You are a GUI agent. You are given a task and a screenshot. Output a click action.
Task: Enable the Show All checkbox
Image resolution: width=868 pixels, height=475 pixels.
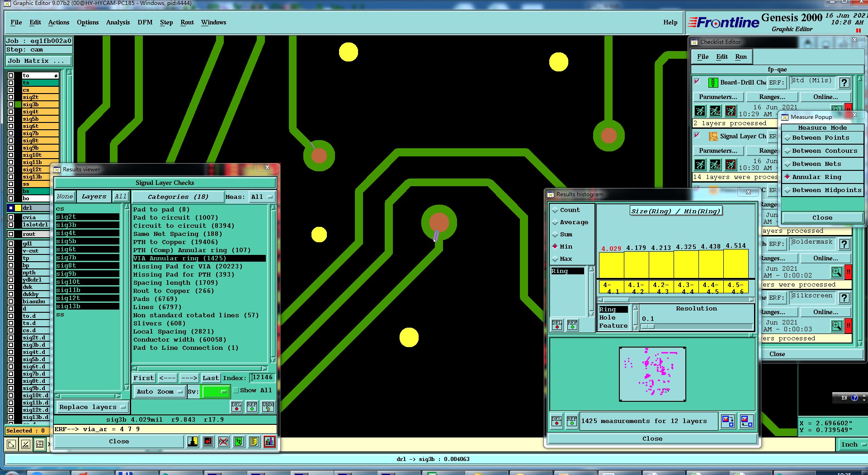[x=236, y=390]
